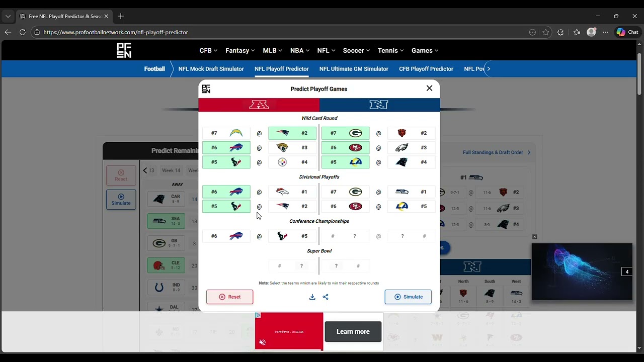Viewport: 644px width, 362px height.
Task: Click the Reset button in the dialog
Action: tap(229, 297)
